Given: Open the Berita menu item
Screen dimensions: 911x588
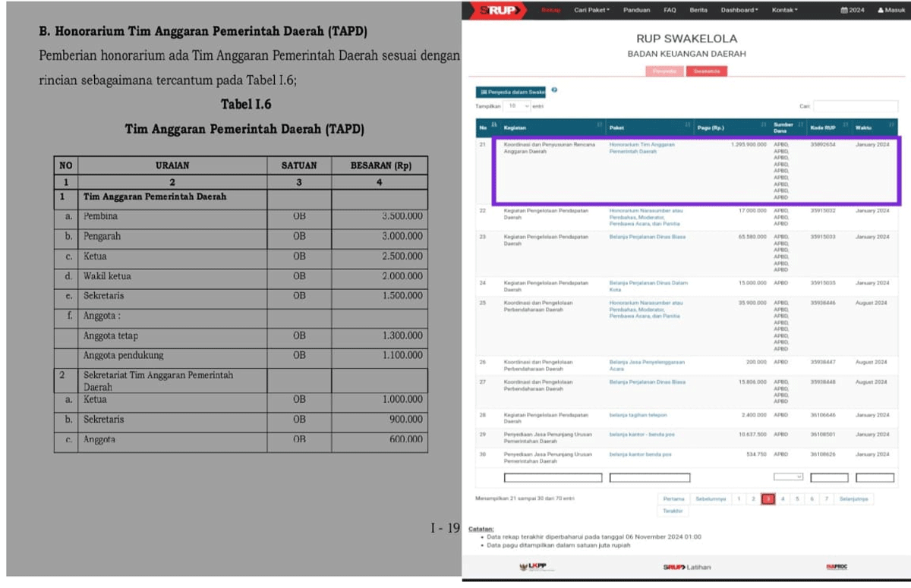Looking at the screenshot, I should pyautogui.click(x=698, y=10).
